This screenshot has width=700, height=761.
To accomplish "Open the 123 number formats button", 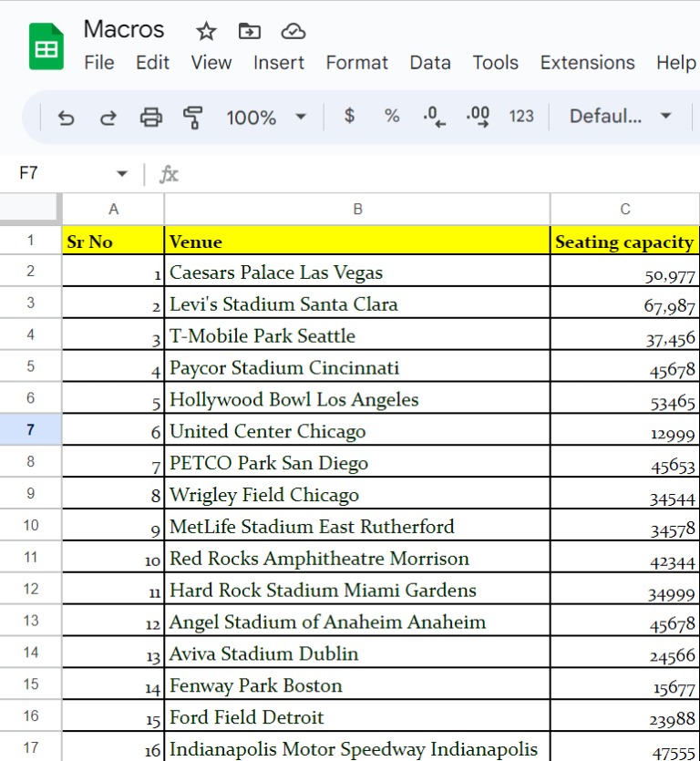I will click(x=521, y=116).
